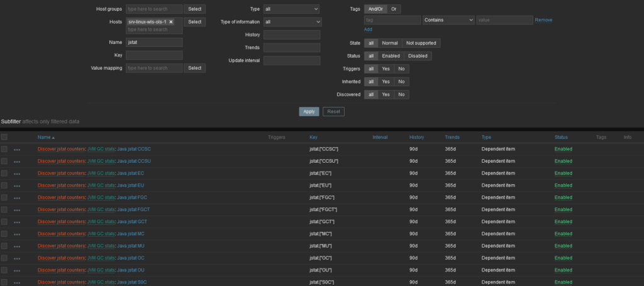
Task: Open the three-dot menu for Java jstat FGC
Action: pos(17,197)
